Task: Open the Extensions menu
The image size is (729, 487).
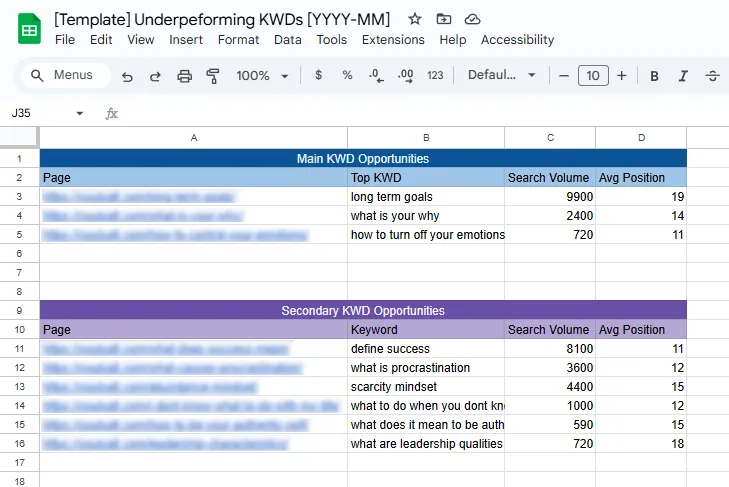Action: [393, 40]
